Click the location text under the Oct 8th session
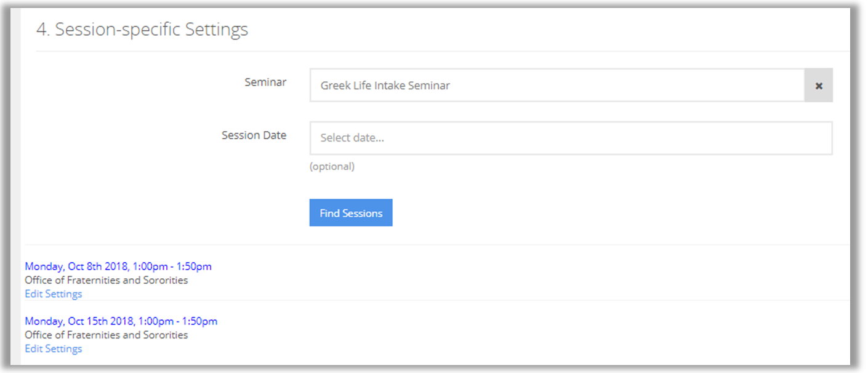 tap(106, 280)
